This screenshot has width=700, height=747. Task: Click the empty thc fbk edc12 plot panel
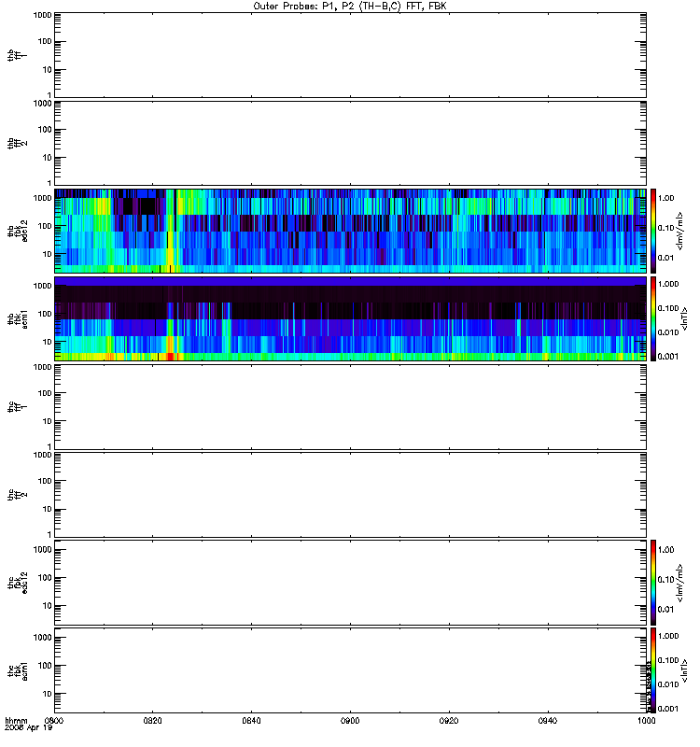click(x=350, y=583)
